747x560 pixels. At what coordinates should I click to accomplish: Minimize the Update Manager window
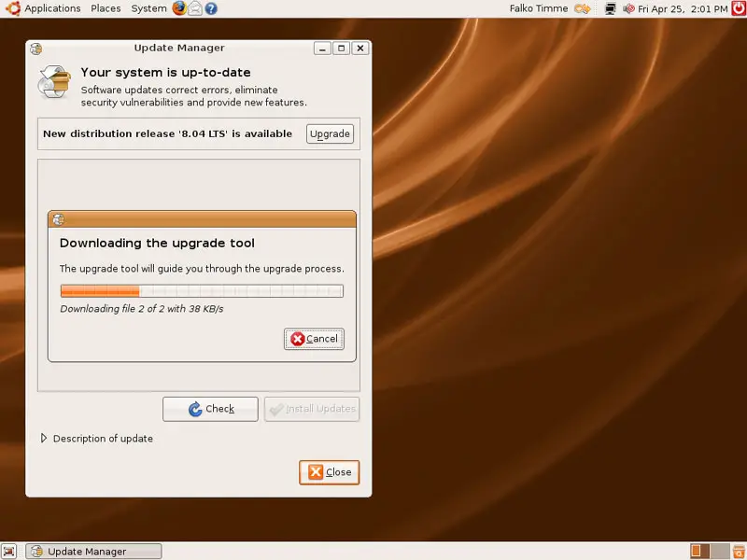(x=322, y=49)
